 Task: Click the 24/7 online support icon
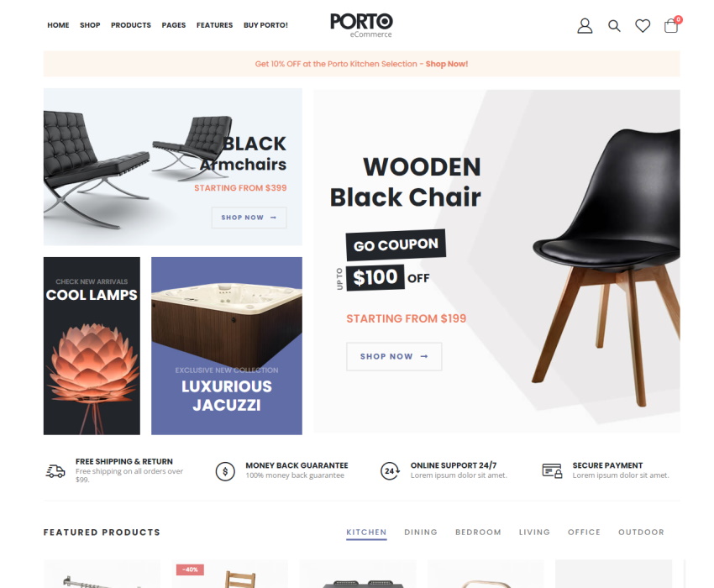pos(390,471)
